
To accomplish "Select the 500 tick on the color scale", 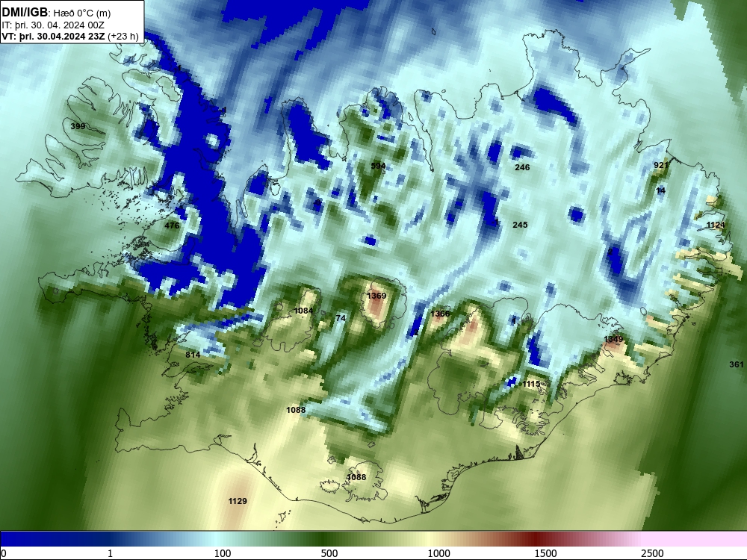I will click(329, 553).
